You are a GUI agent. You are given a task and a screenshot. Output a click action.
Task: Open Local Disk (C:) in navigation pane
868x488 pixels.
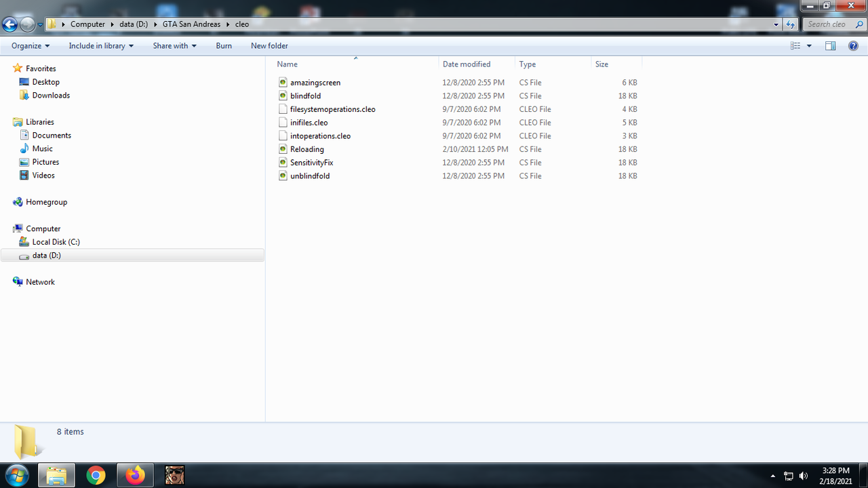(56, 242)
